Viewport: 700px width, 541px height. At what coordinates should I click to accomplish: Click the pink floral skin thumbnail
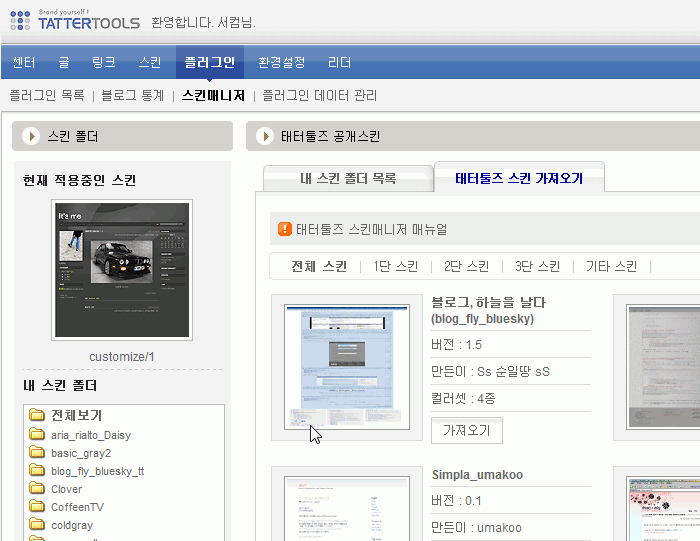[x=663, y=508]
